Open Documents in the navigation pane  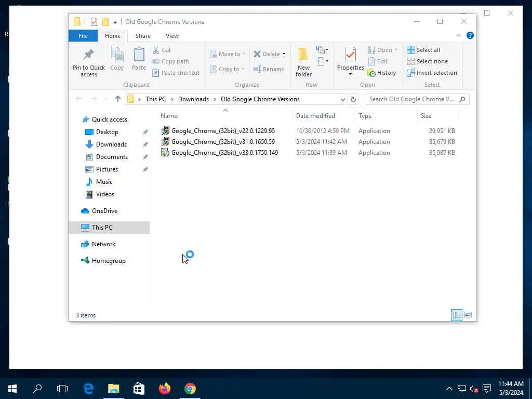pyautogui.click(x=112, y=157)
